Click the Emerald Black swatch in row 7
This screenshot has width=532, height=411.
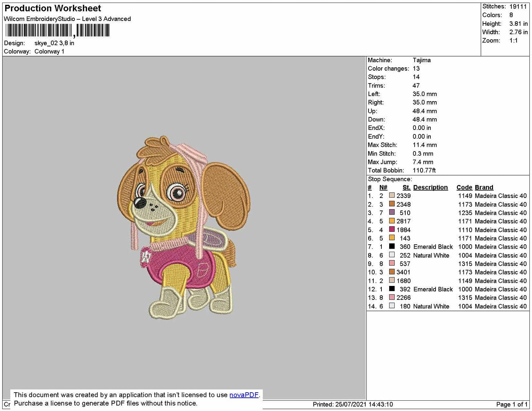(392, 247)
